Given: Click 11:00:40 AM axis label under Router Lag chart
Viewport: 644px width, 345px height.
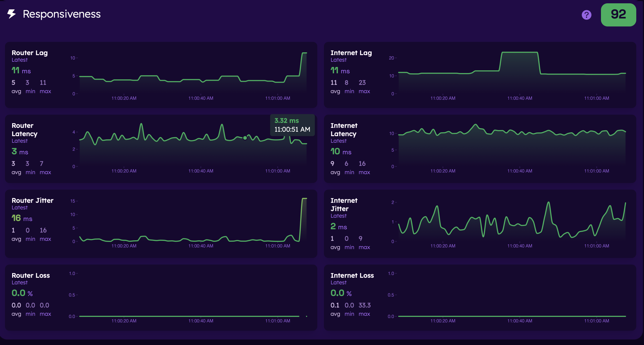Looking at the screenshot, I should point(201,98).
